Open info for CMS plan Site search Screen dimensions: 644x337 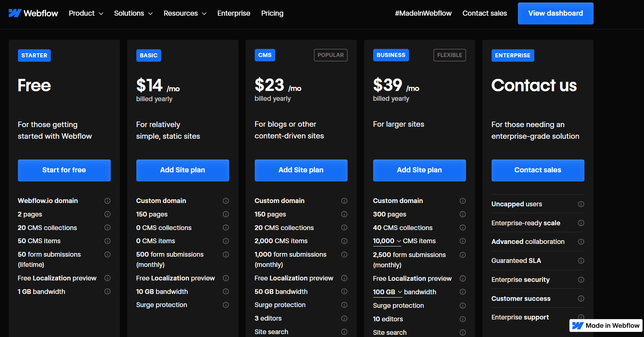click(344, 332)
